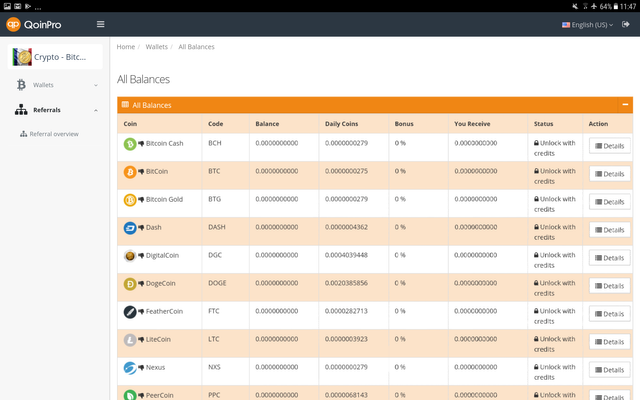
Task: Open Details for Dash
Action: click(609, 230)
